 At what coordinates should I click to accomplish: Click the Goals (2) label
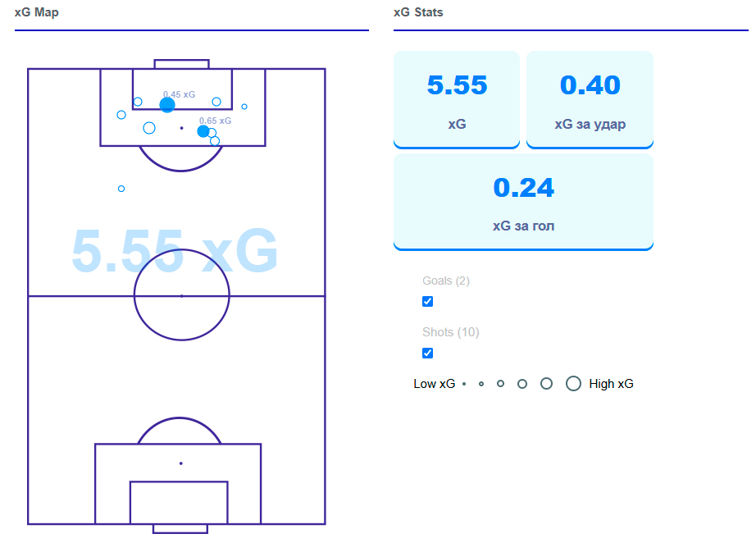pyautogui.click(x=446, y=281)
